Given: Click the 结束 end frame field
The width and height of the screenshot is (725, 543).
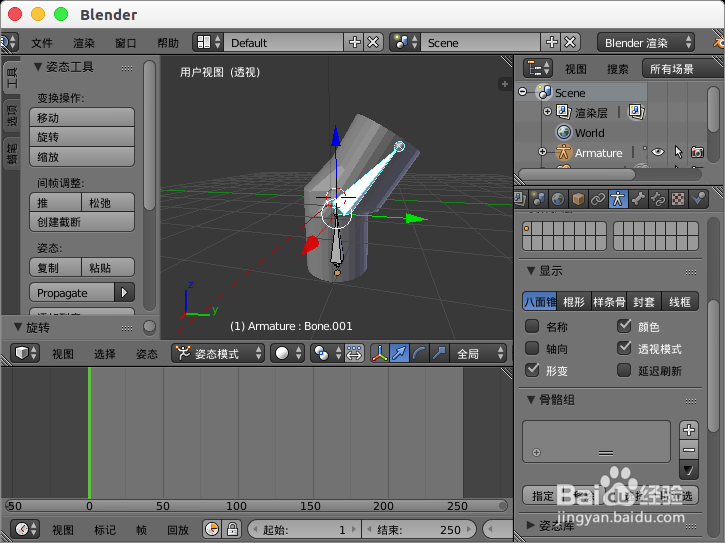Looking at the screenshot, I should tap(419, 529).
